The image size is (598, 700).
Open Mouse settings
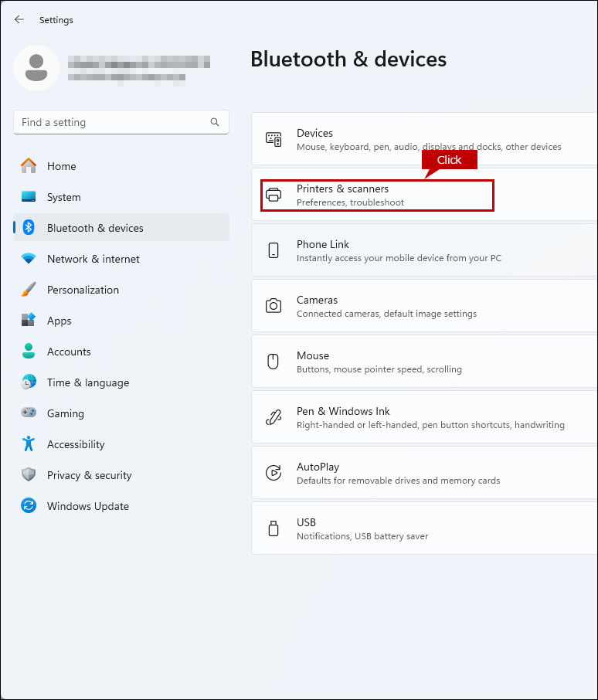pyautogui.click(x=424, y=362)
